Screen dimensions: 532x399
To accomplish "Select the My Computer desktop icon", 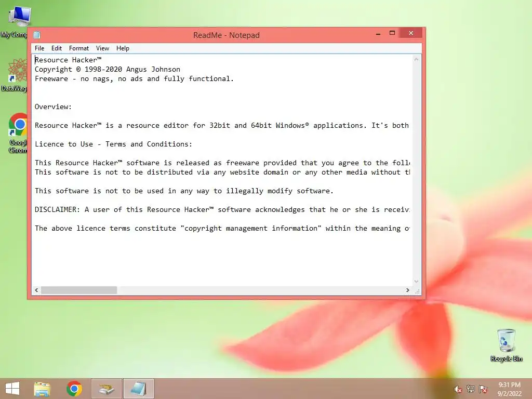I will coord(14,22).
